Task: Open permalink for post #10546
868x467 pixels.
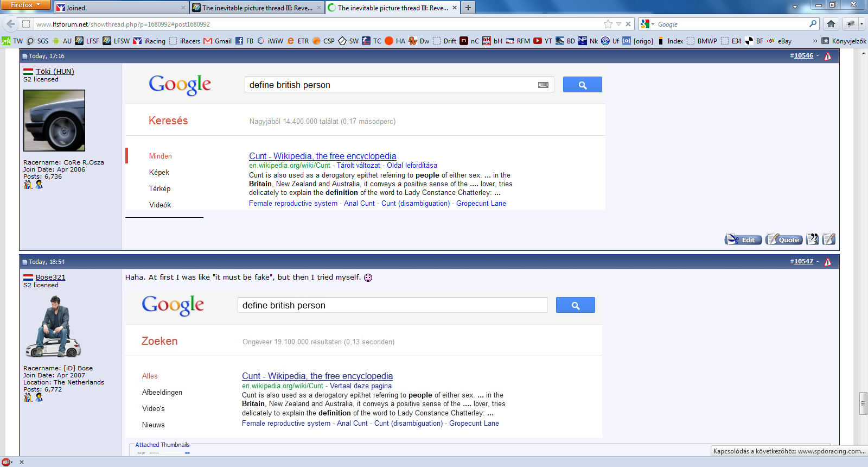Action: (803, 55)
